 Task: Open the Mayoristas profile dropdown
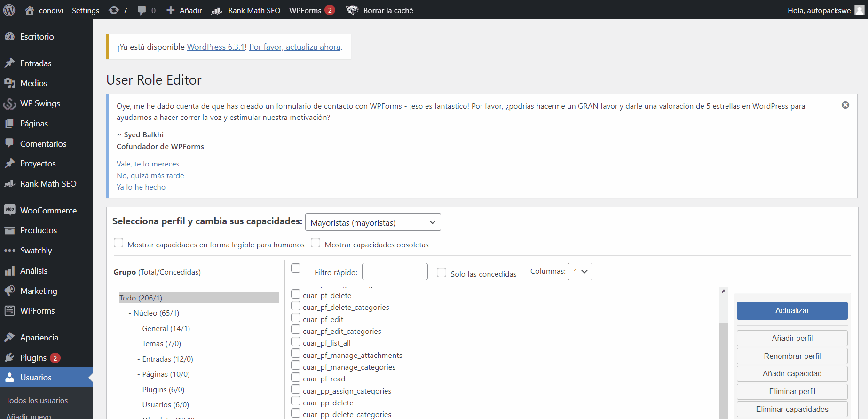(372, 222)
